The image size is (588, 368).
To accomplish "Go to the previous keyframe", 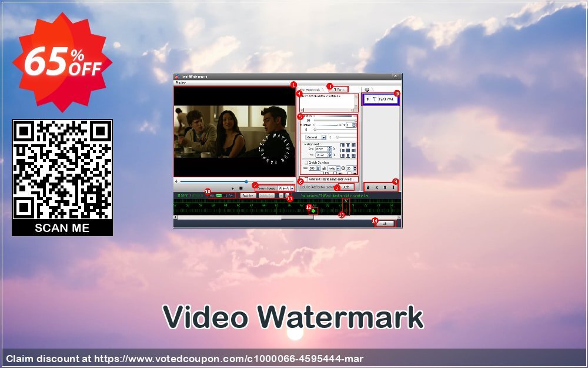I will click(281, 195).
